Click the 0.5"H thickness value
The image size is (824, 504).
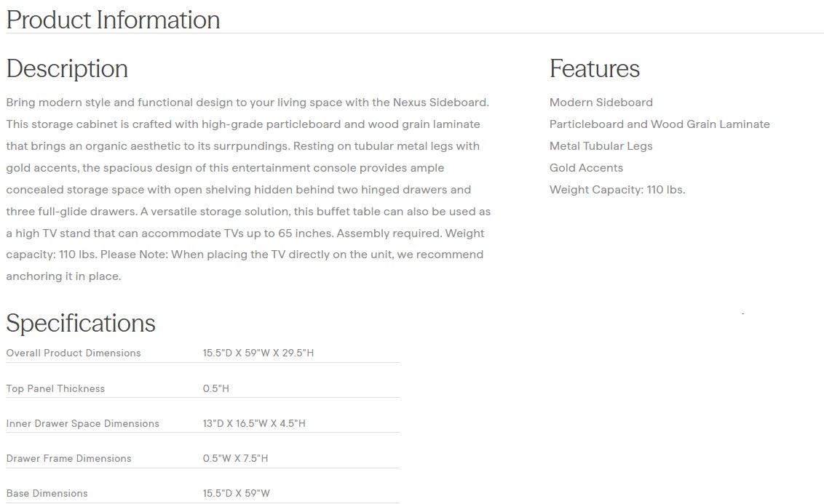215,388
